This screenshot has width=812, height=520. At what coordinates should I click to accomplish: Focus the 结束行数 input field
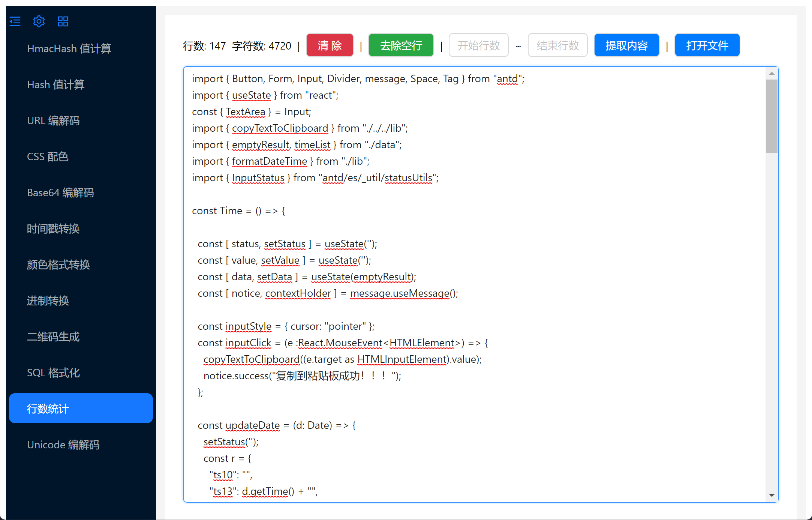pyautogui.click(x=557, y=45)
